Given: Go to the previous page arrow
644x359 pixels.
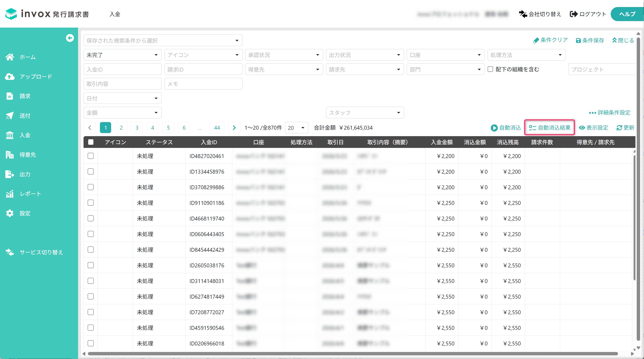Looking at the screenshot, I should click(x=90, y=128).
